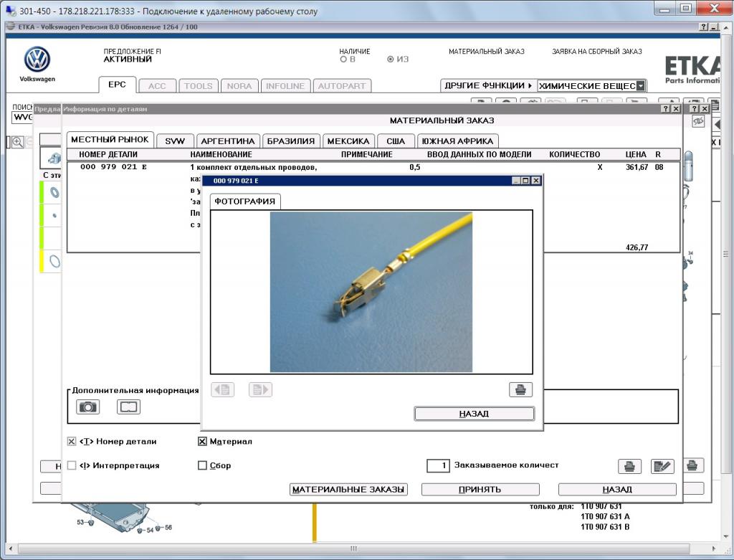This screenshot has height=560, width=734.
Task: Go to the previous photo page icon
Action: click(x=223, y=389)
